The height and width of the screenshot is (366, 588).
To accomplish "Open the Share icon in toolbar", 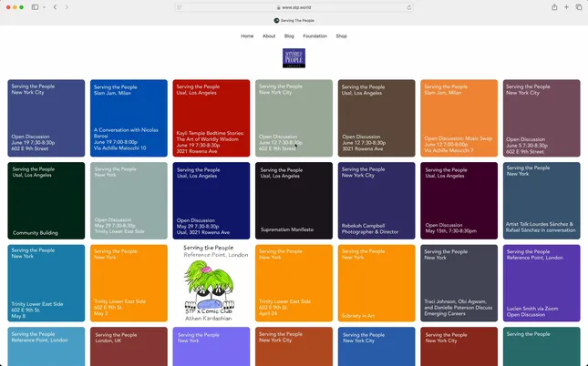I will click(x=554, y=7).
